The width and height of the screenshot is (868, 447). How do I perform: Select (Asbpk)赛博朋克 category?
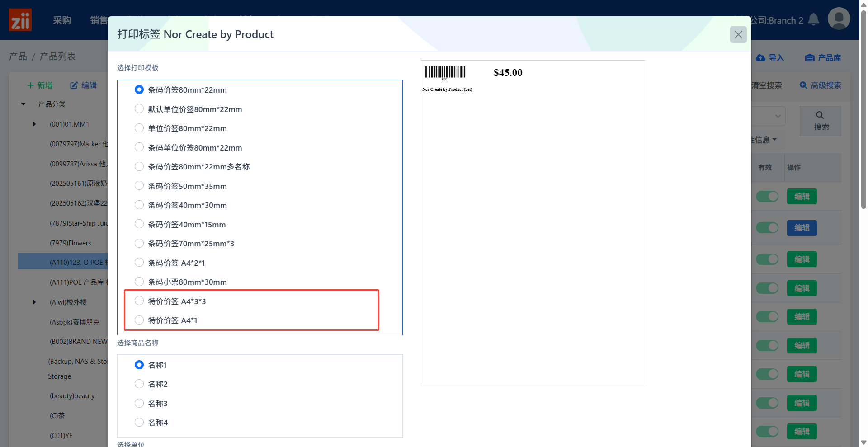75,322
